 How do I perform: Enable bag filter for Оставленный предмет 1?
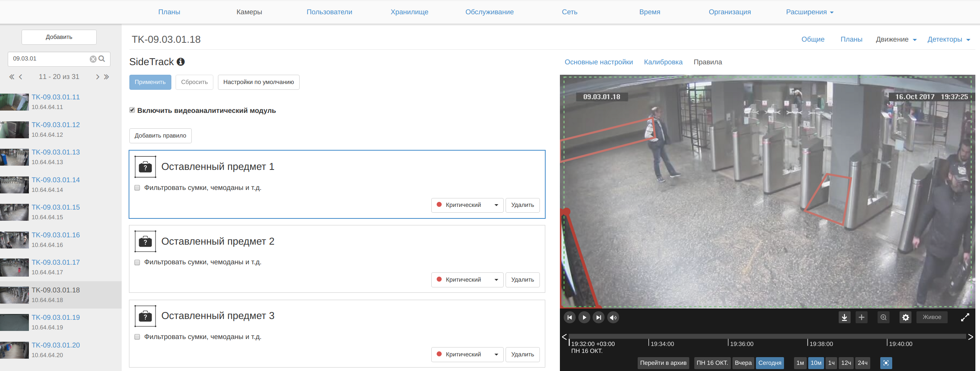coord(137,188)
